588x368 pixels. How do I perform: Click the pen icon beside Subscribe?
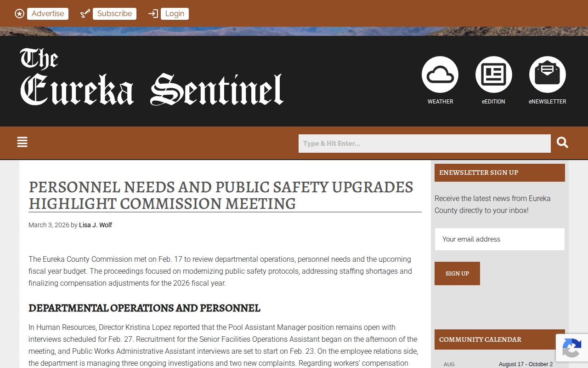85,14
